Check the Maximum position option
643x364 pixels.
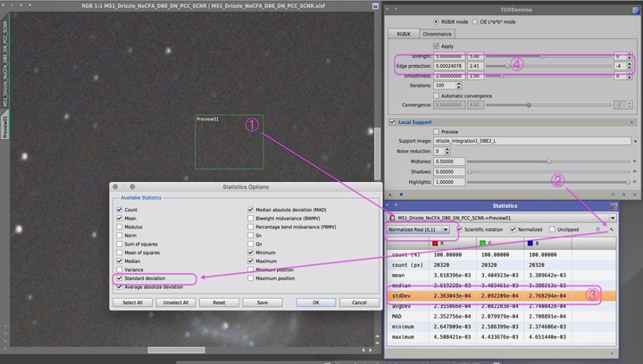tap(251, 278)
